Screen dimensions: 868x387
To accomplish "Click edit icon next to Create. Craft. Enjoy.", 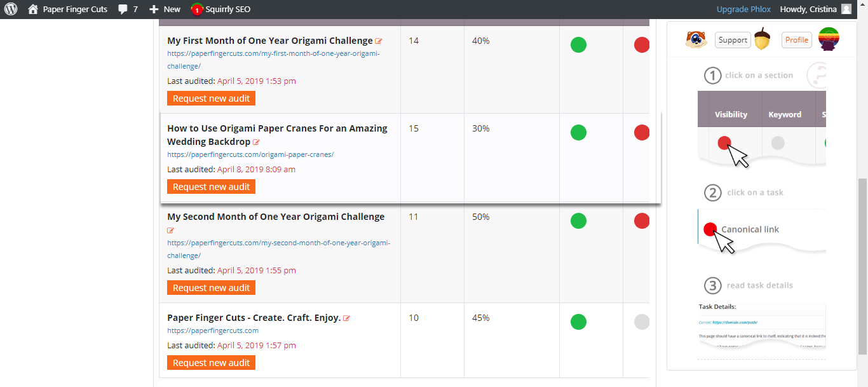I will pyautogui.click(x=347, y=318).
